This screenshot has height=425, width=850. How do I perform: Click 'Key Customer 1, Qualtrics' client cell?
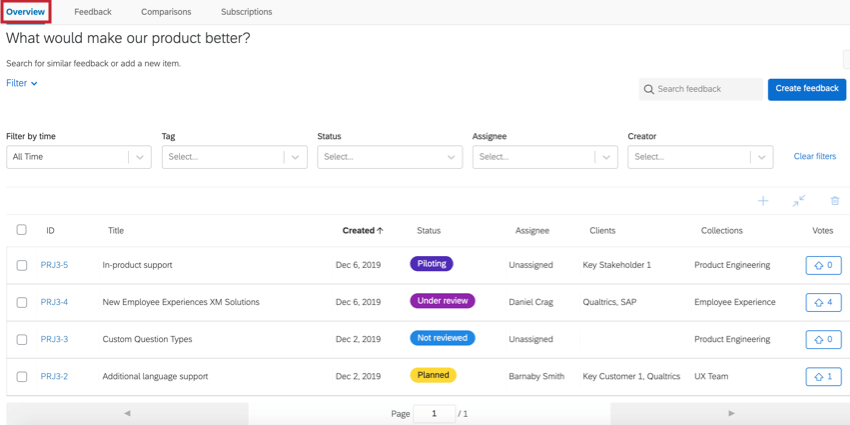coord(632,376)
